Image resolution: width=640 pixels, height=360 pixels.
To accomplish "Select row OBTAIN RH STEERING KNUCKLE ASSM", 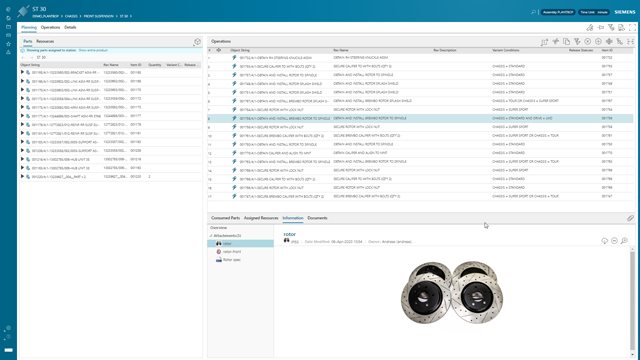I will coord(420,58).
